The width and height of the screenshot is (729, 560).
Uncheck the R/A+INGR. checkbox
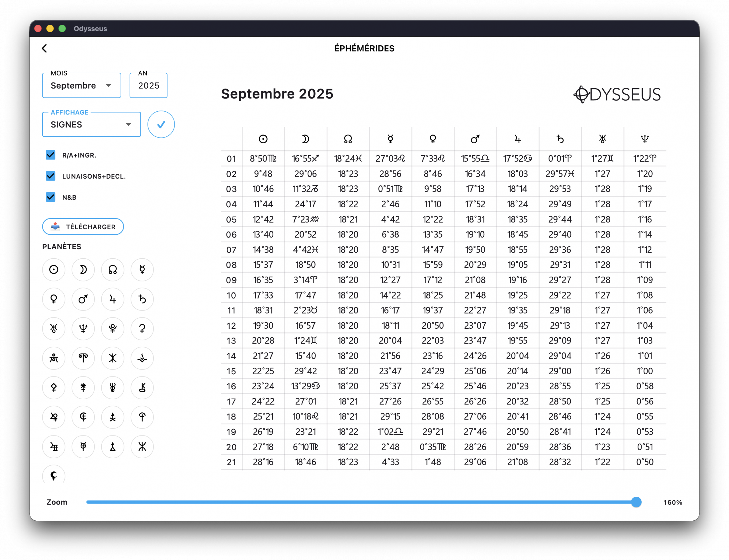(x=51, y=155)
